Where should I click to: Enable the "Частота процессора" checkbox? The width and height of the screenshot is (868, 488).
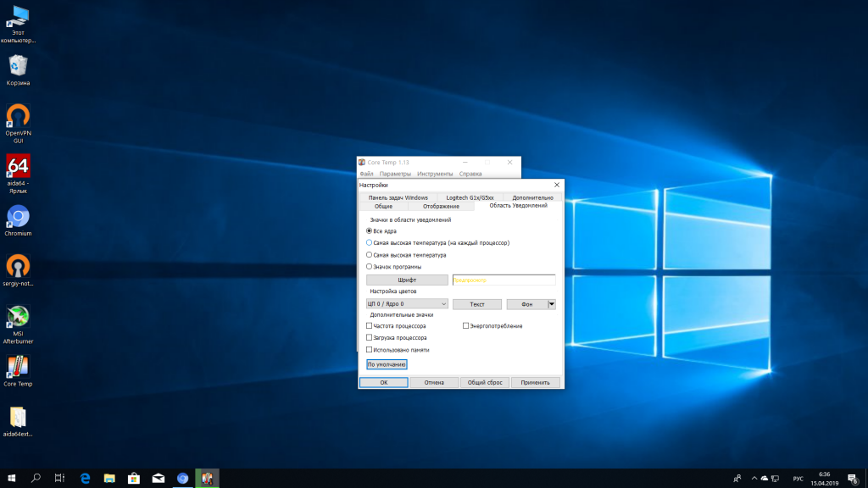pyautogui.click(x=369, y=325)
